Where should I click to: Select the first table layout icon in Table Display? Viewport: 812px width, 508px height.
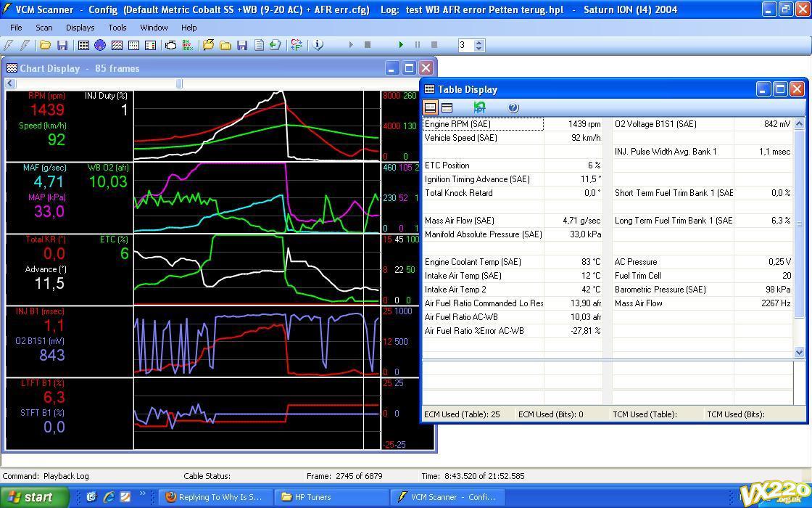[x=431, y=107]
